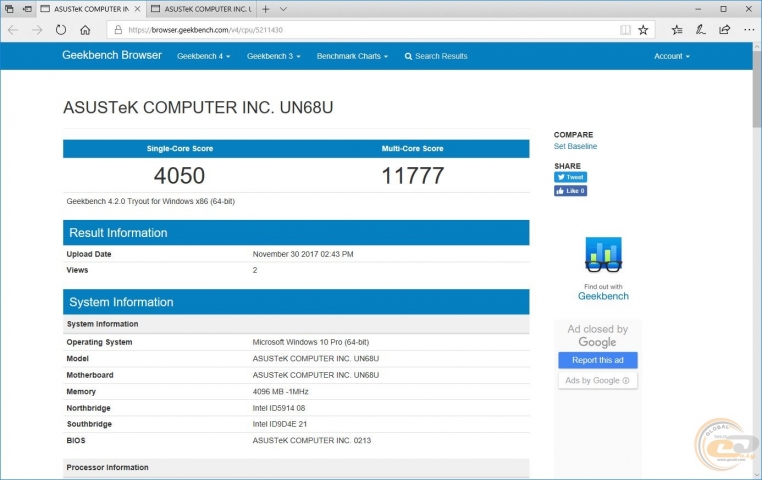The image size is (762, 480).
Task: Click the Tweet share button
Action: point(570,177)
